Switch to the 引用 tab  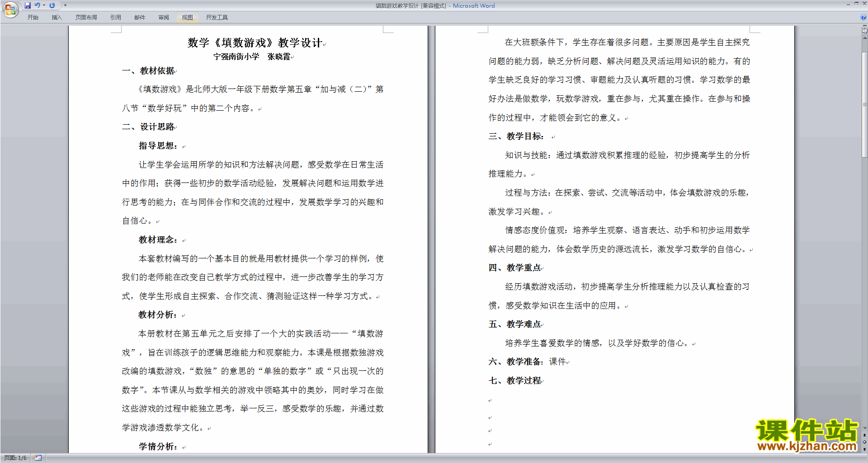click(x=116, y=18)
